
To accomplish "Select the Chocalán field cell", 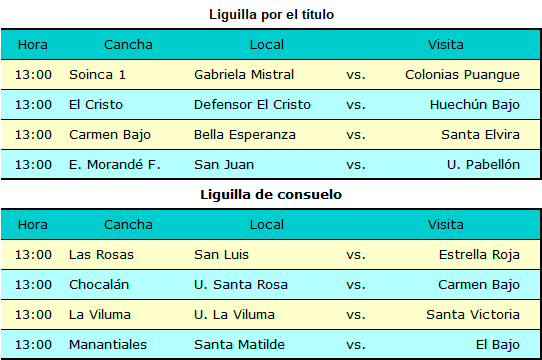I will (99, 285).
